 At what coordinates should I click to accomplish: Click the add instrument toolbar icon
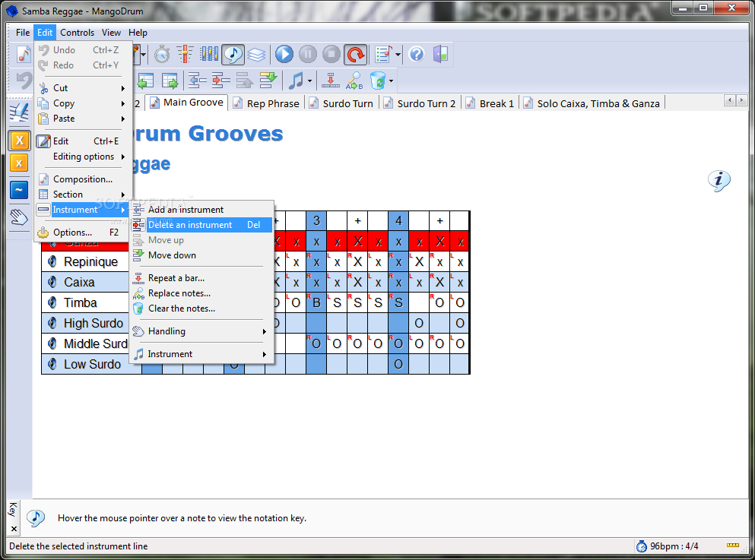coord(197,81)
